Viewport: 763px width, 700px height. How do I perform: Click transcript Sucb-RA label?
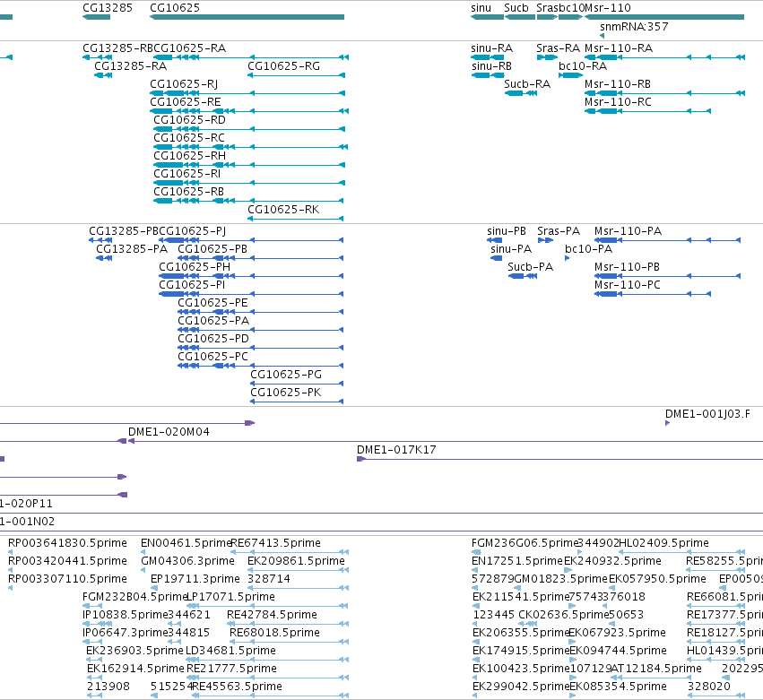[x=527, y=84]
